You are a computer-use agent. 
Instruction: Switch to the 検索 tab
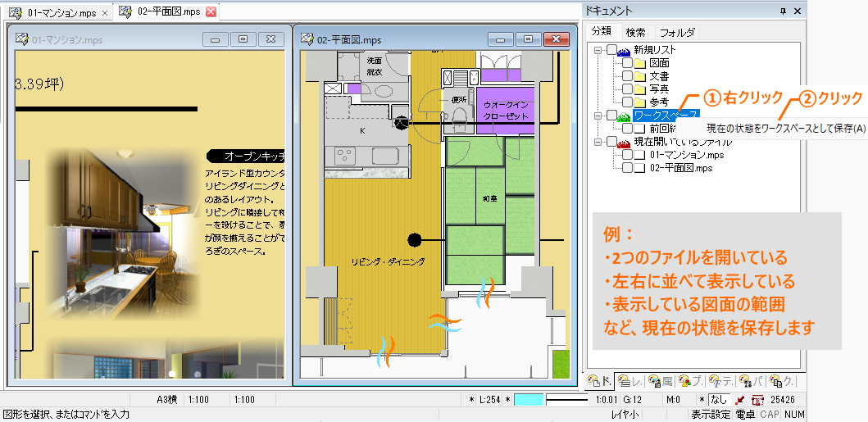[x=635, y=32]
